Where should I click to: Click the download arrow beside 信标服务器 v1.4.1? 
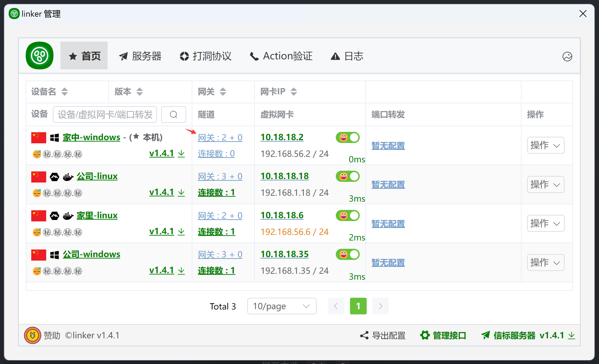(572, 336)
